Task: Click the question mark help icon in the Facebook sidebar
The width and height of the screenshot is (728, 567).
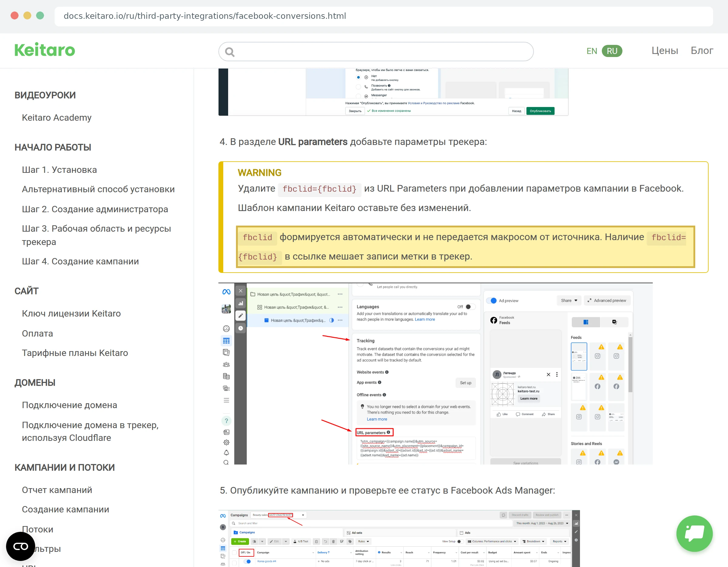Action: point(226,421)
